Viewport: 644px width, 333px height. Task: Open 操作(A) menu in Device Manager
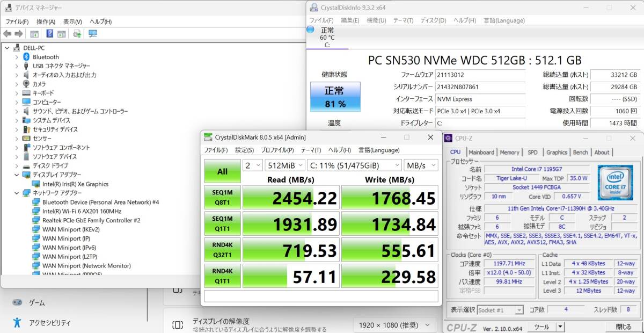coord(46,21)
